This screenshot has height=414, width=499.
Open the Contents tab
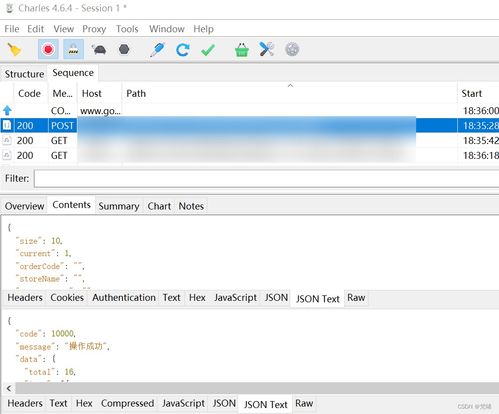pos(71,205)
